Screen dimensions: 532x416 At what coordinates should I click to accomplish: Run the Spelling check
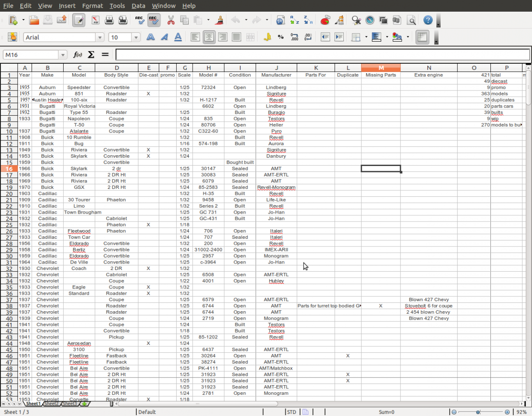tap(139, 20)
